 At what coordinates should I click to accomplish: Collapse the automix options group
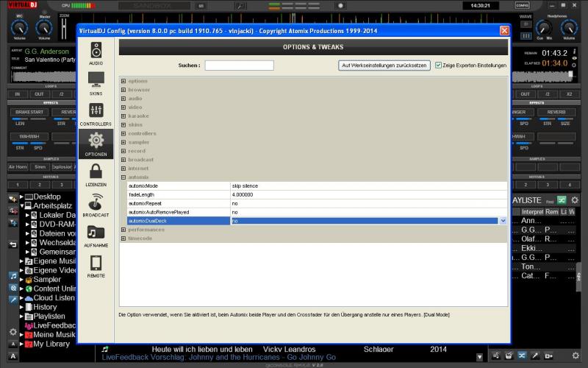coord(123,177)
